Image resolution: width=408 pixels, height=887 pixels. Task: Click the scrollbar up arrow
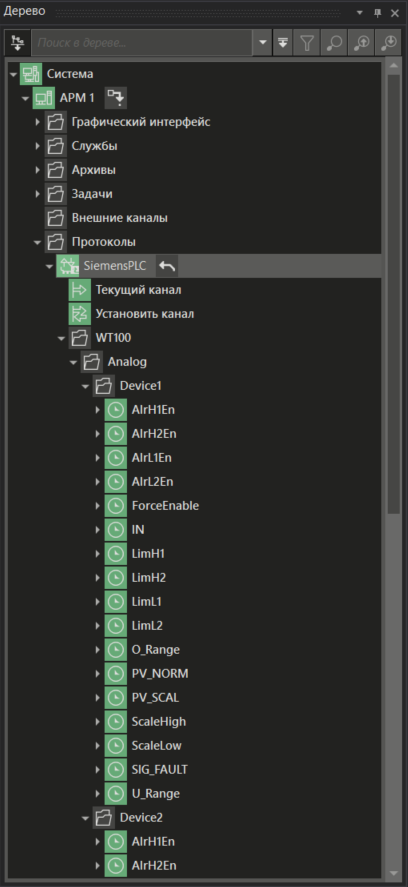(x=393, y=66)
